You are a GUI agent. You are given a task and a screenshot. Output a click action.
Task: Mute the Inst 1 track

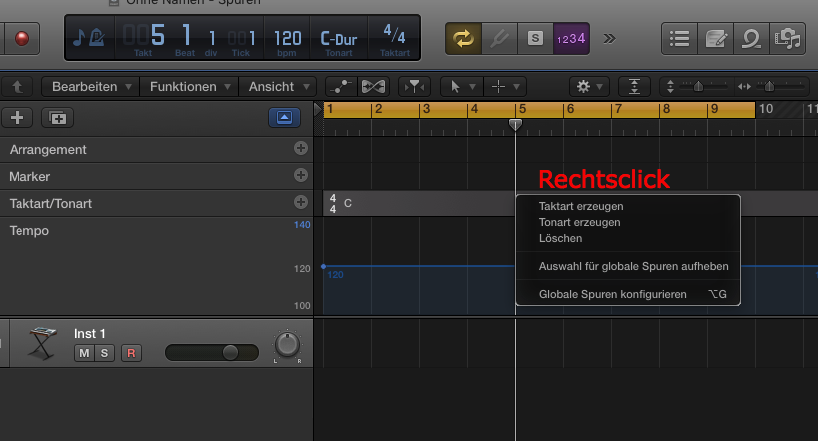[x=84, y=353]
